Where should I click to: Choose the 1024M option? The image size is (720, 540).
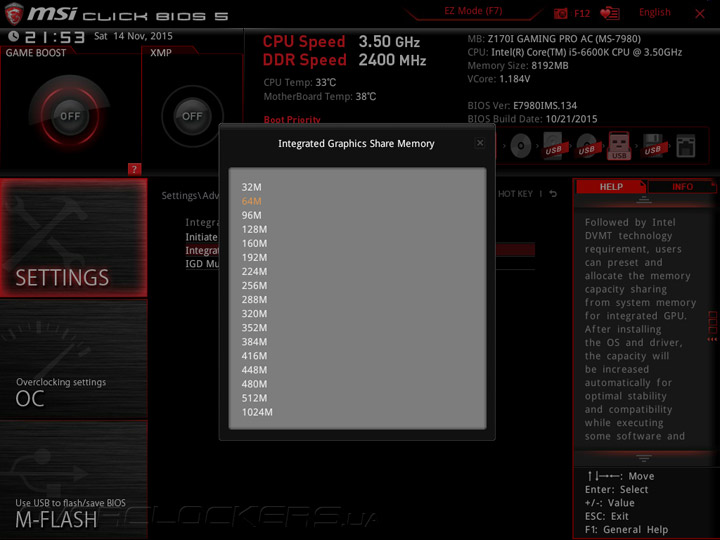(x=257, y=412)
